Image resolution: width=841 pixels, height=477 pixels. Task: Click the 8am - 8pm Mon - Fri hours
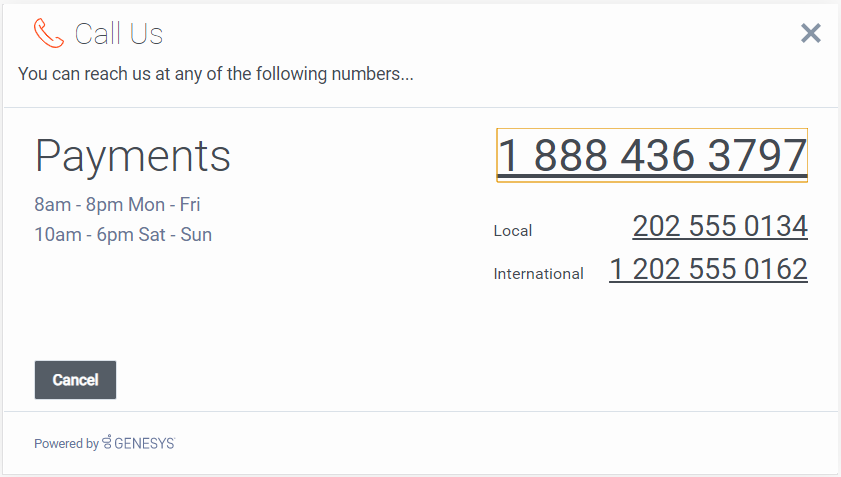[117, 205]
